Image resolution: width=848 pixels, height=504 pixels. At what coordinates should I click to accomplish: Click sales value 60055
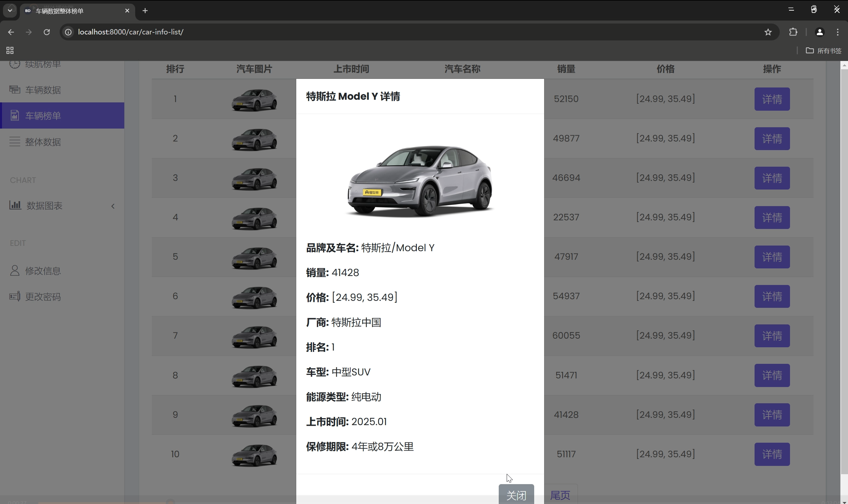coord(566,336)
